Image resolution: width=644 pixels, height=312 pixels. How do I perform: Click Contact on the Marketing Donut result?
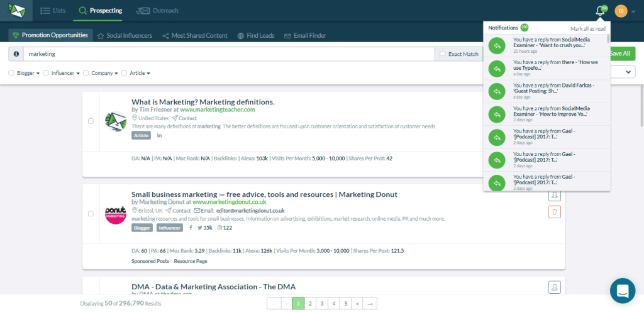point(178,211)
